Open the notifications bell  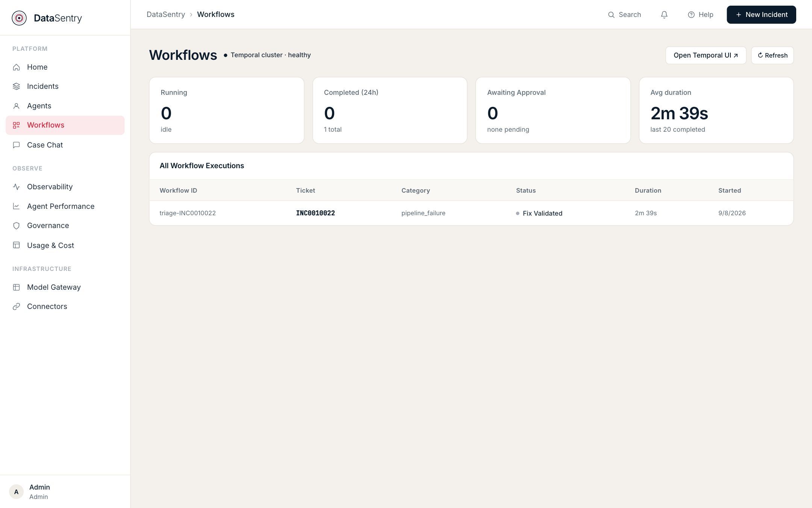(x=664, y=15)
